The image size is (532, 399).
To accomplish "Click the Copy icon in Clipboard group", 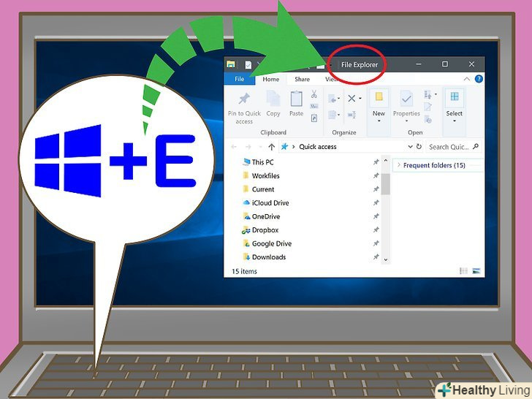I will [273, 99].
